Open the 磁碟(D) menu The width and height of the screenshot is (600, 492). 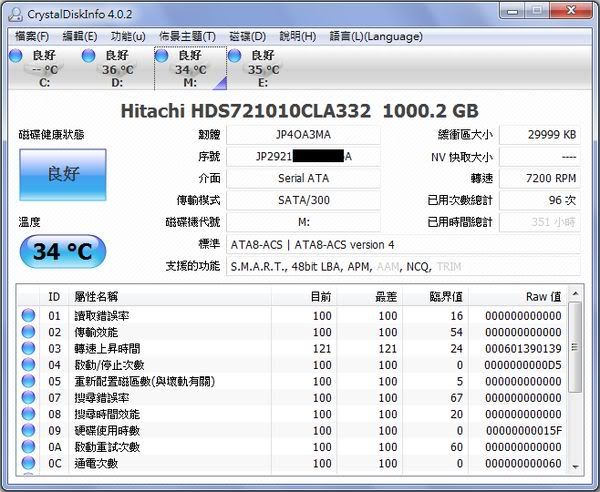(x=248, y=37)
